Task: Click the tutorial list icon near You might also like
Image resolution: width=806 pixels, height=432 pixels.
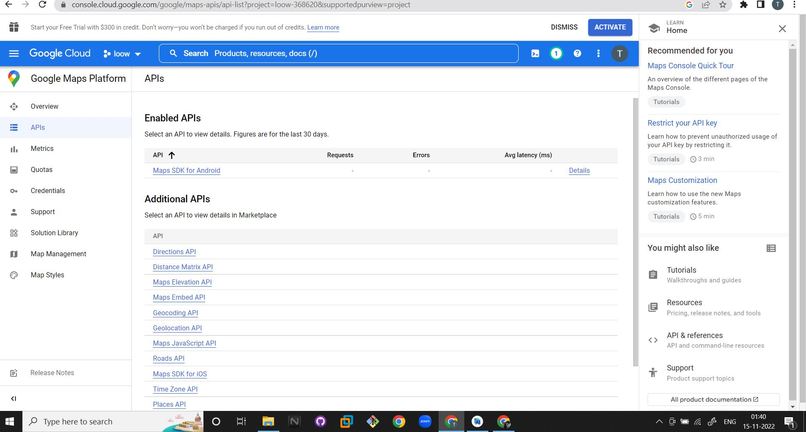Action: pos(771,248)
